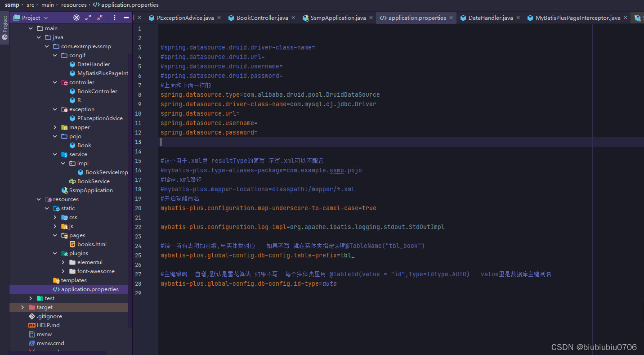Click the src breadcrumb in the navigation bar
Screen dimensions: 644x355
pyautogui.click(x=30, y=5)
